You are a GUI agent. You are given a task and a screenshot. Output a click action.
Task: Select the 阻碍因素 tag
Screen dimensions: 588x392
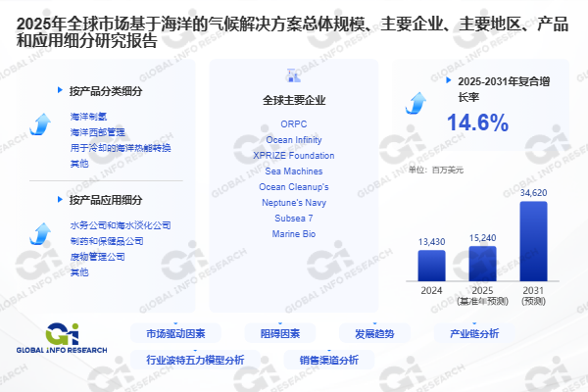[x=280, y=333]
